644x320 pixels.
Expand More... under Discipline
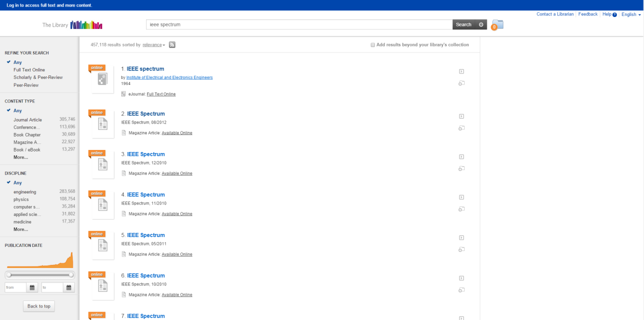[x=20, y=229]
